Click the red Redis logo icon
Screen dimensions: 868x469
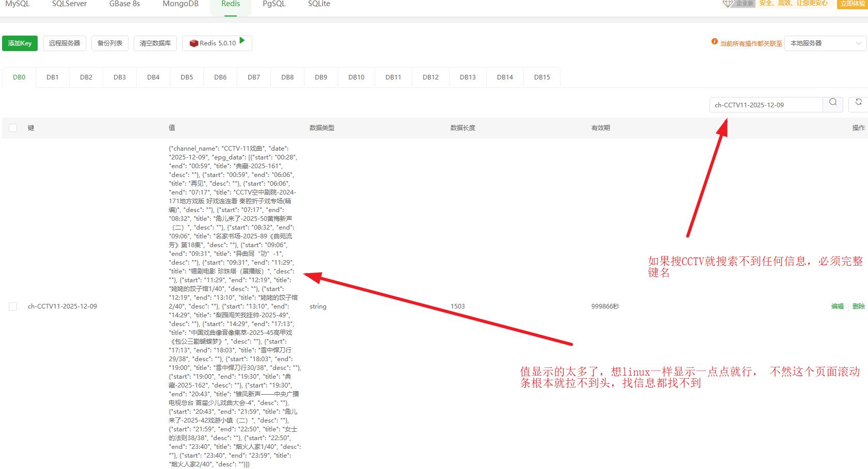(x=194, y=43)
